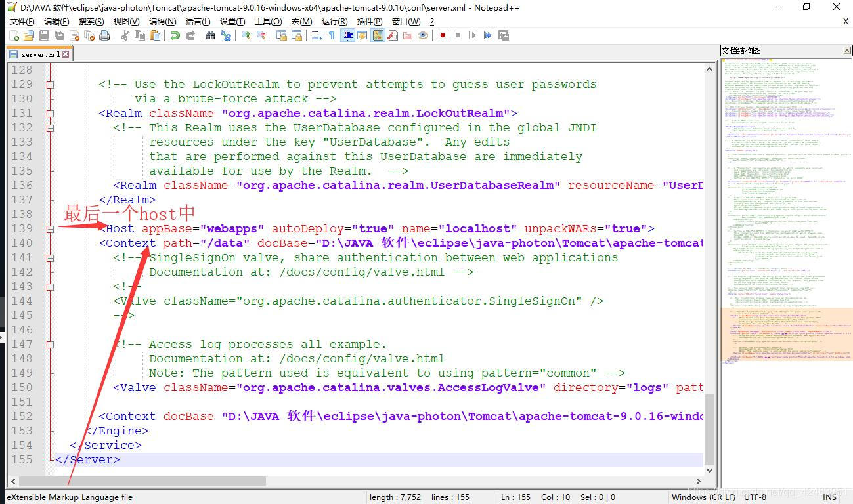Screen dimensions: 853x504
Task: Zoom out using toolbar magnifier icon
Action: point(261,35)
